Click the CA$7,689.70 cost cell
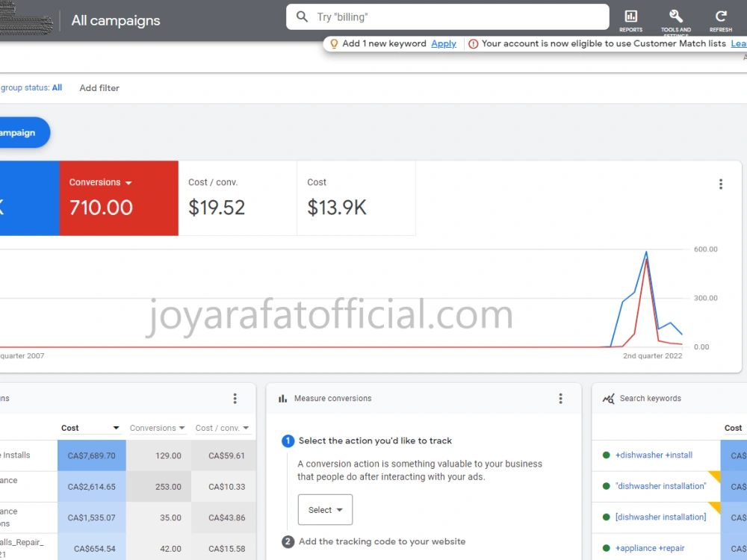The image size is (747, 560). click(x=91, y=455)
